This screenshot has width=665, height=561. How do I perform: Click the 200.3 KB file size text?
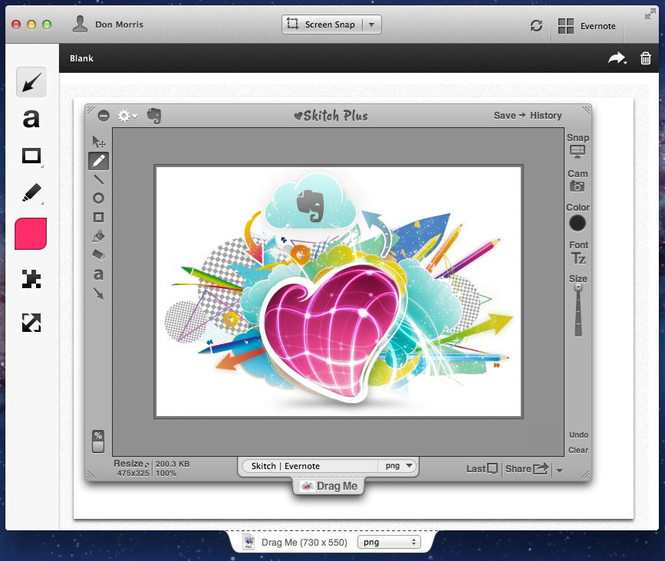pyautogui.click(x=172, y=464)
